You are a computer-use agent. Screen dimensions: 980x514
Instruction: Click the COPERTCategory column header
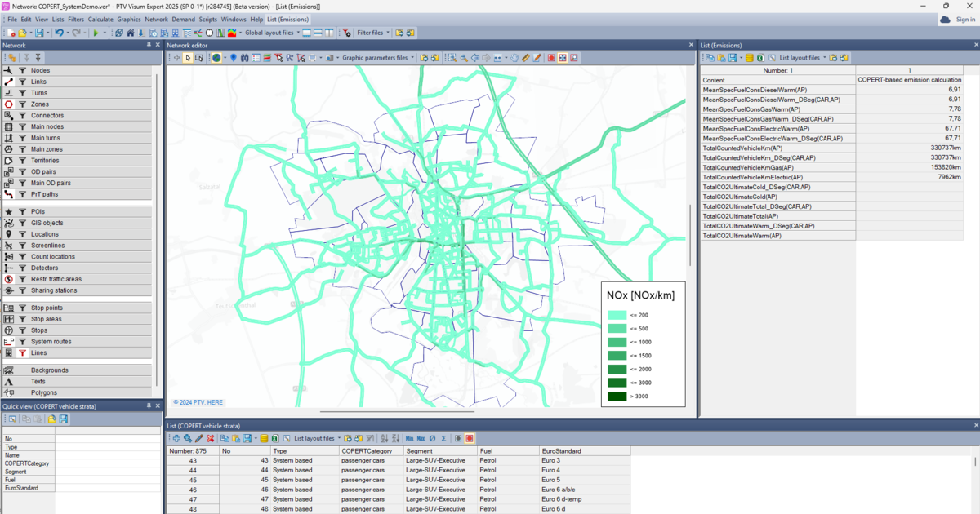coord(372,450)
